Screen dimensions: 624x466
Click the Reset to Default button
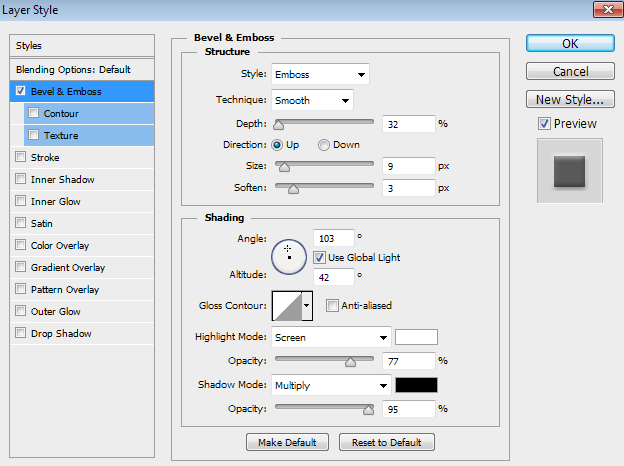click(387, 442)
